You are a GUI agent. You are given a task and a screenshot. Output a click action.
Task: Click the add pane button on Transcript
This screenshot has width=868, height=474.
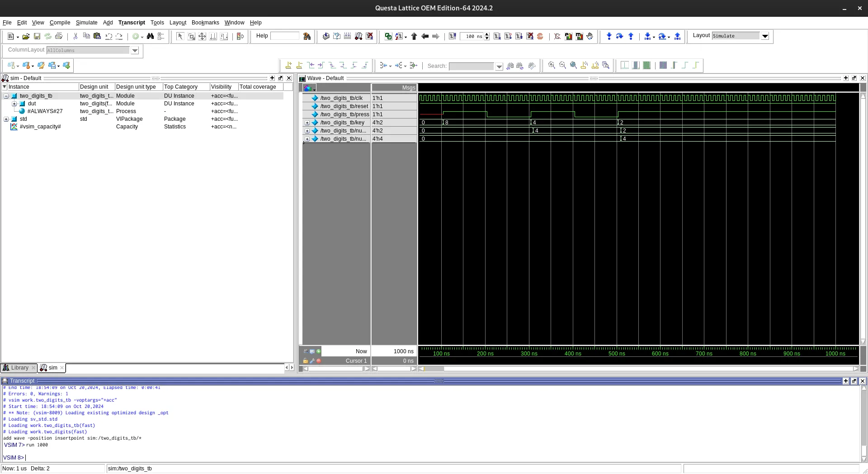(846, 381)
